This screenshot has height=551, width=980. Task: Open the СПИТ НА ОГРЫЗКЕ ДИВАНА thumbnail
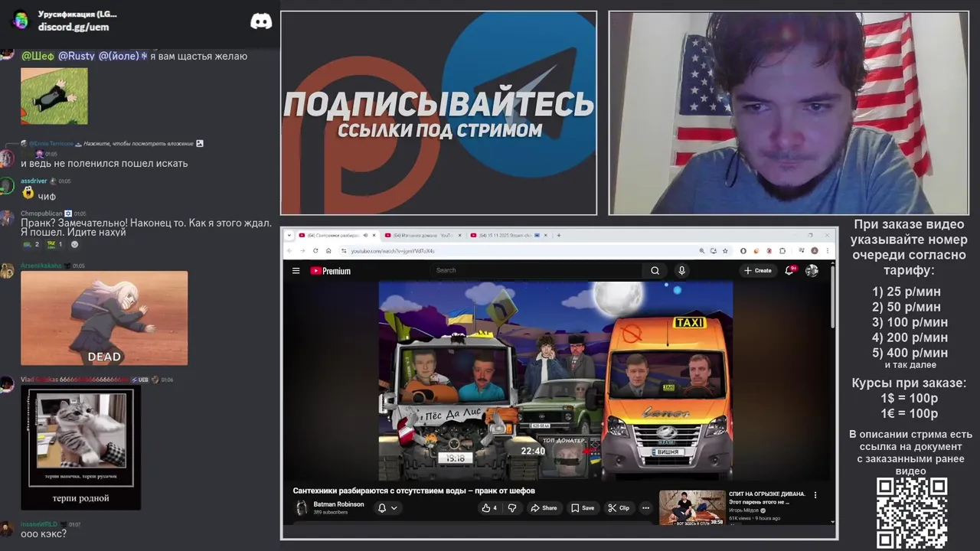pyautogui.click(x=692, y=508)
